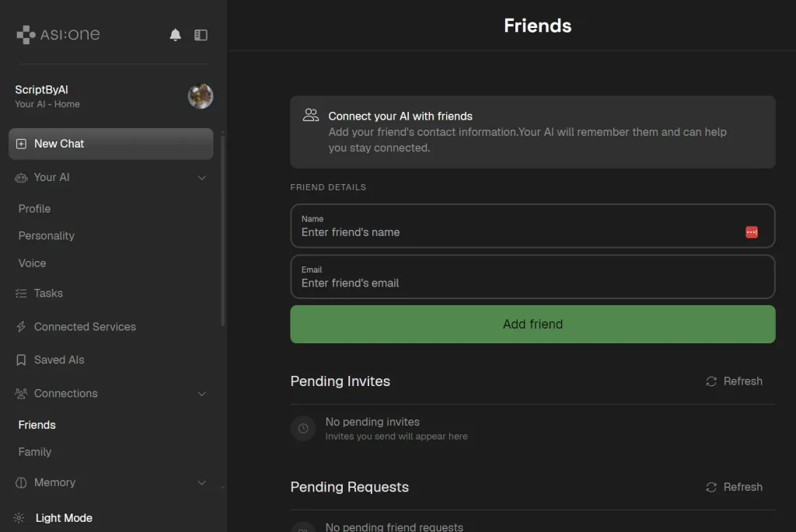Go to Saved AIs bookmark item

click(x=59, y=360)
